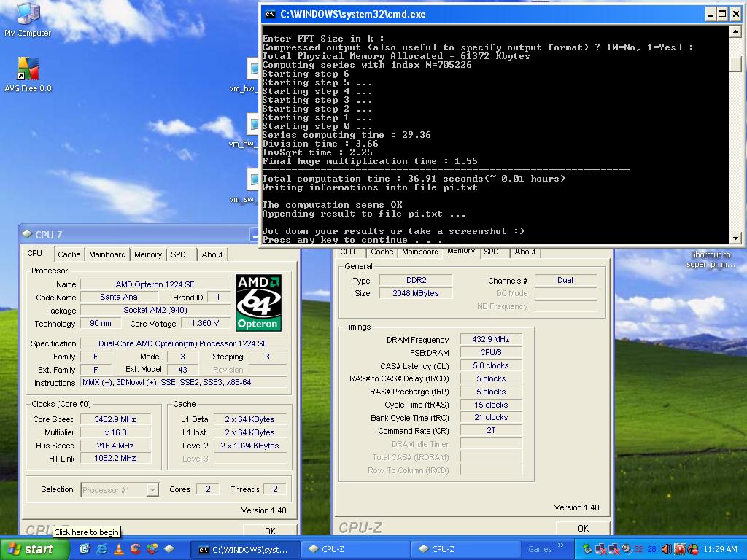Image resolution: width=747 pixels, height=560 pixels.
Task: Click the colorful cubes quick launch icon
Action: (152, 549)
